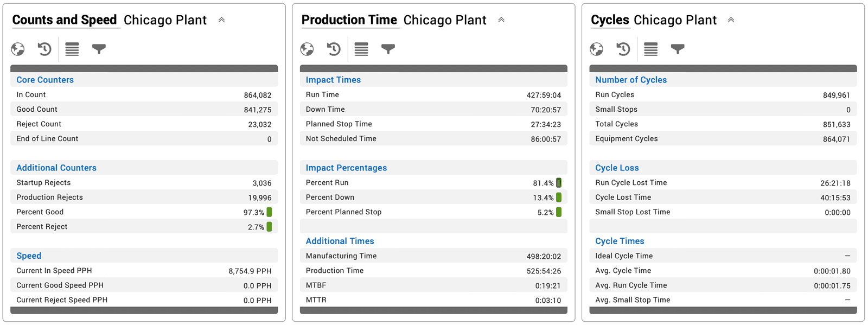The image size is (868, 325).
Task: Click the Production Rejects value 19,996
Action: [260, 197]
